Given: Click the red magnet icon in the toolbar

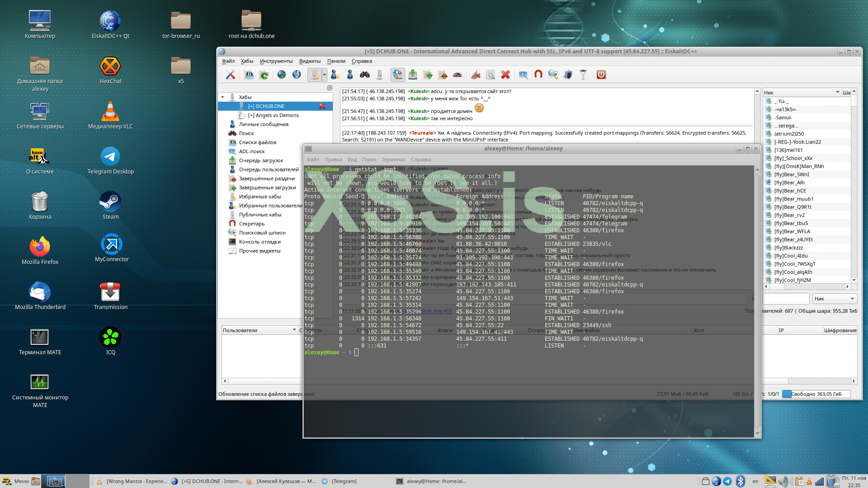Looking at the screenshot, I should point(538,75).
